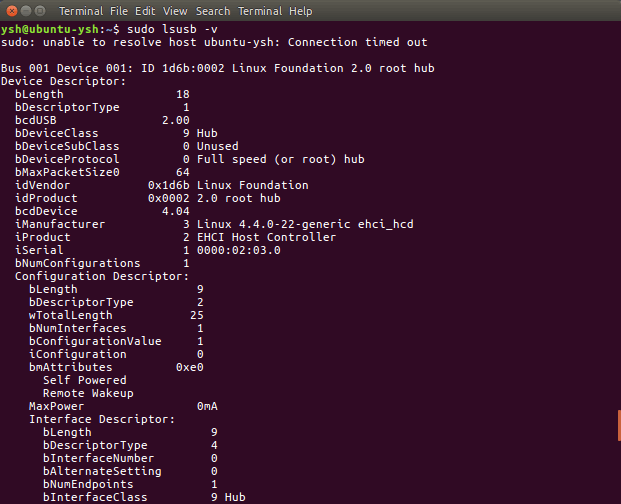621x504 pixels.
Task: Click the 'Configuration Descriptor:' heading
Action: 102,276
